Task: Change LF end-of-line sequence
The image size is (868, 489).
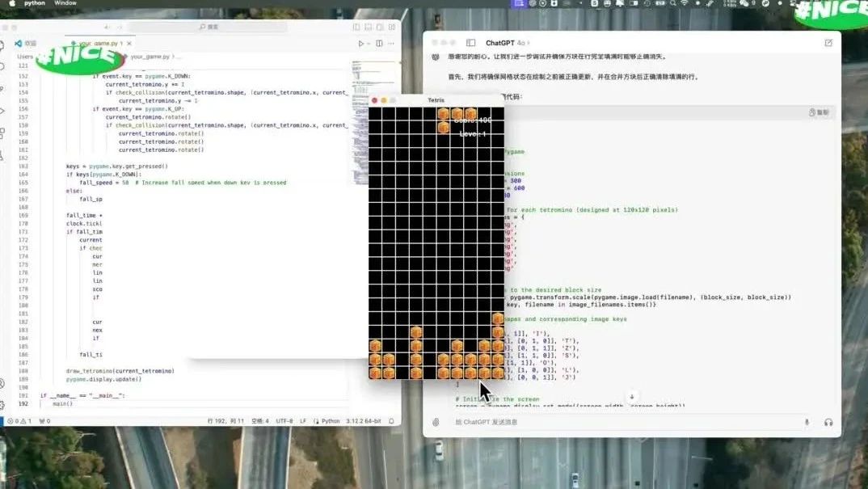Action: [x=303, y=421]
